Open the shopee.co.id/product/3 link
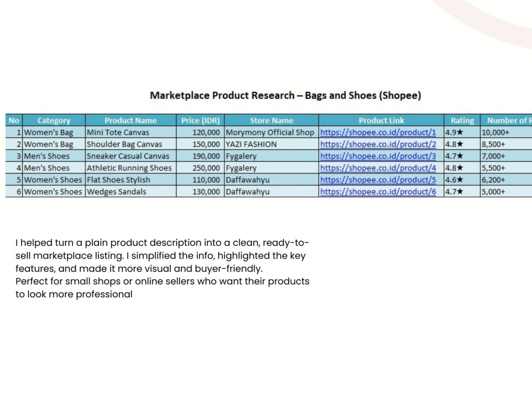532x399 pixels. coord(378,156)
